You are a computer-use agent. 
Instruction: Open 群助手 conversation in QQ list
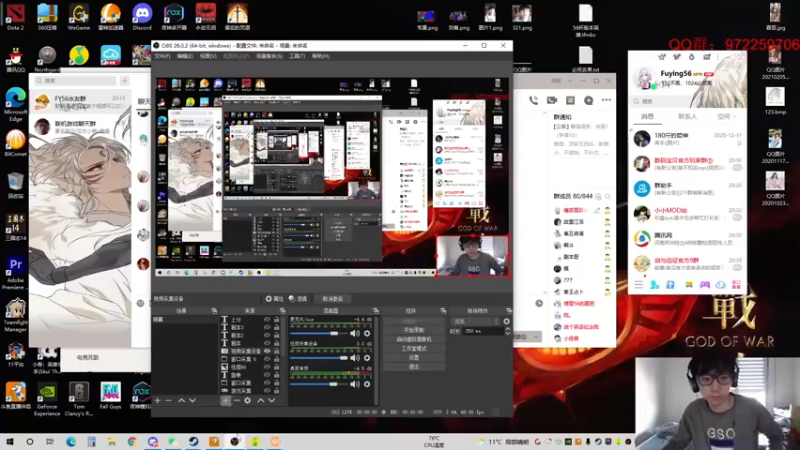688,189
